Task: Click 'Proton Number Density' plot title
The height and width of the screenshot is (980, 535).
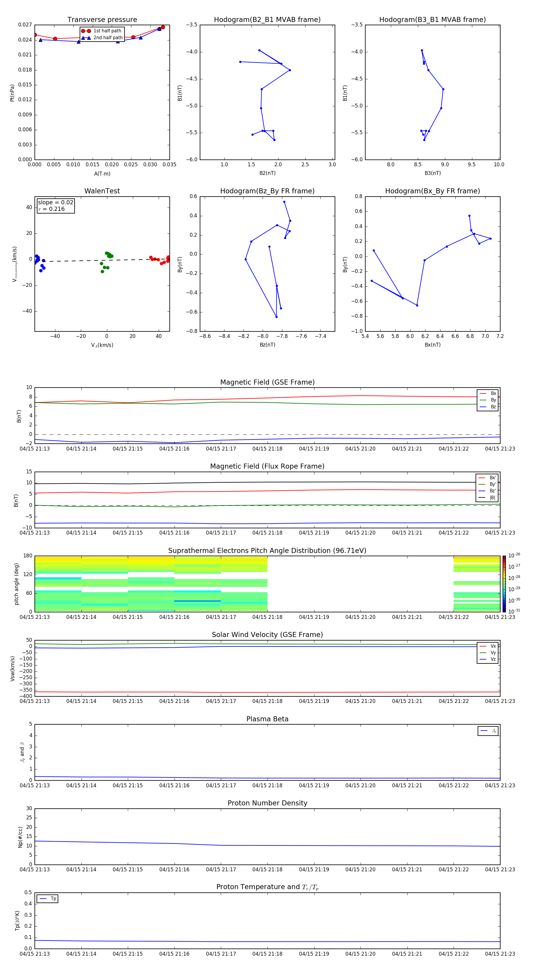Action: [267, 803]
